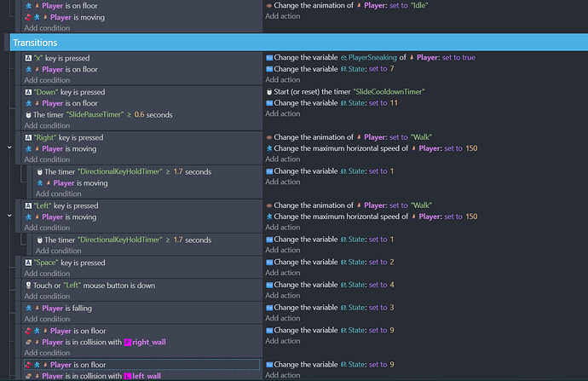Viewport: 588px width, 381px height.
Task: Click the left_wall object icon
Action: tap(128, 376)
